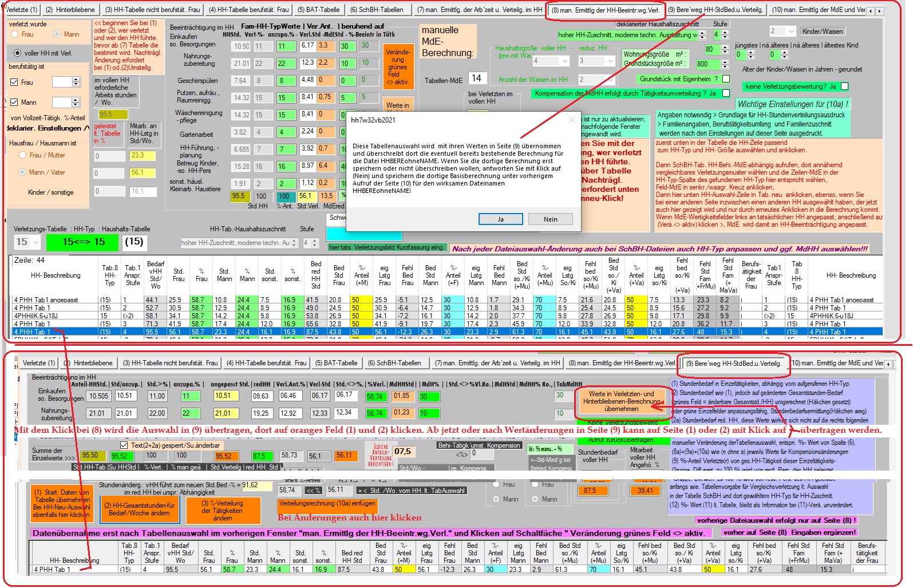Enable 'keine Verletzungsbewertung? Ja' checkbox

point(844,86)
